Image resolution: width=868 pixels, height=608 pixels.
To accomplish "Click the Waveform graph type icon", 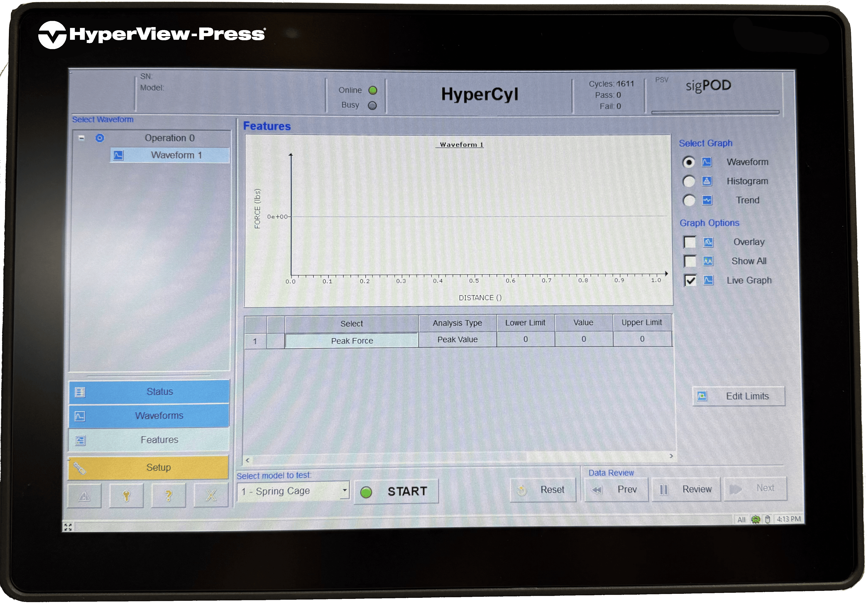I will click(707, 162).
